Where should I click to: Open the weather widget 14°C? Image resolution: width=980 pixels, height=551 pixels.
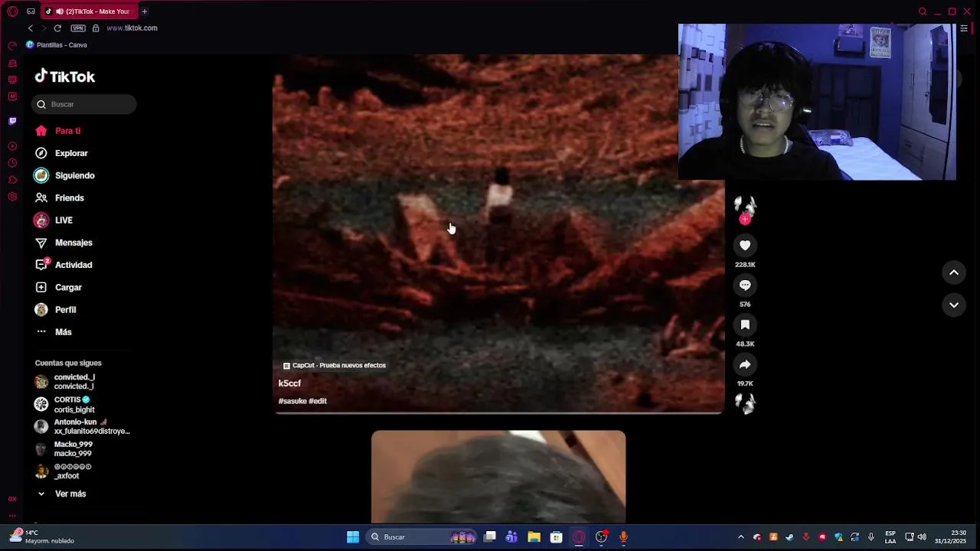coord(43,536)
